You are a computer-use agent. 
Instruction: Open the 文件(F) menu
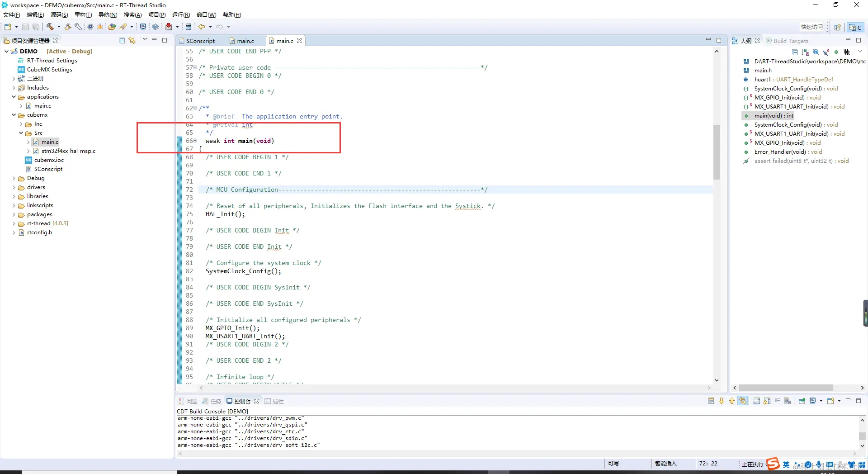(11, 15)
